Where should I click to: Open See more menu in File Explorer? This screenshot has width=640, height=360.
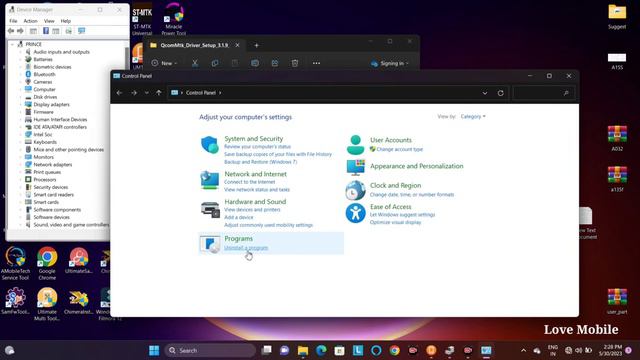pos(316,63)
